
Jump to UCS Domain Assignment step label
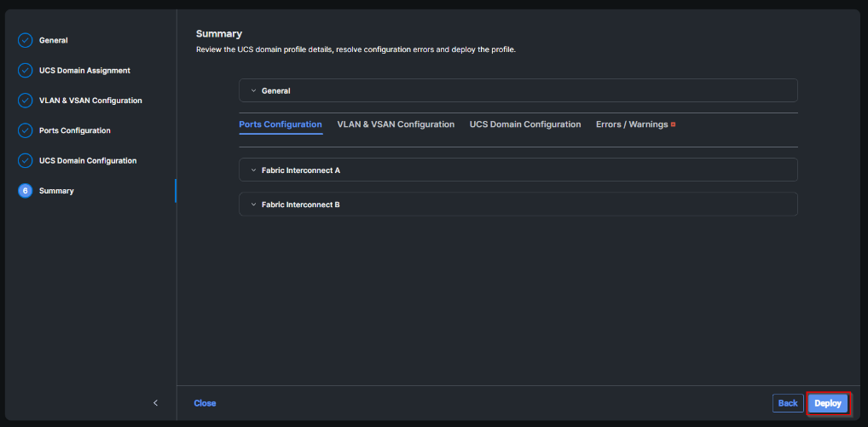[x=84, y=70]
